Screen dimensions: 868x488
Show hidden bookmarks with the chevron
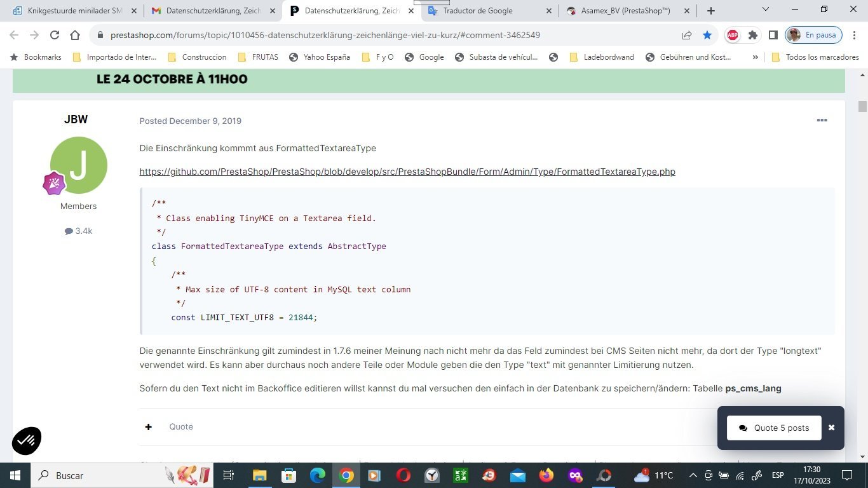(755, 57)
